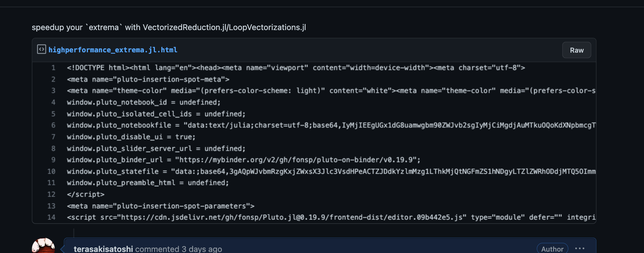Screen dimensions: 644x253
Task: Click the Raw button
Action: (x=576, y=50)
